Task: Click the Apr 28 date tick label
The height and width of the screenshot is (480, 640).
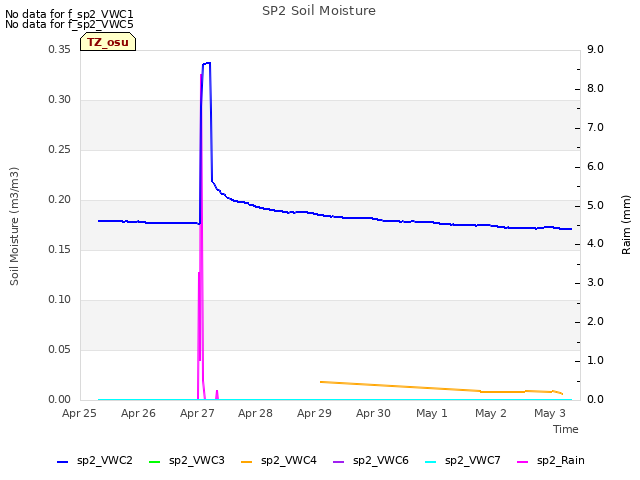Action: point(256,413)
